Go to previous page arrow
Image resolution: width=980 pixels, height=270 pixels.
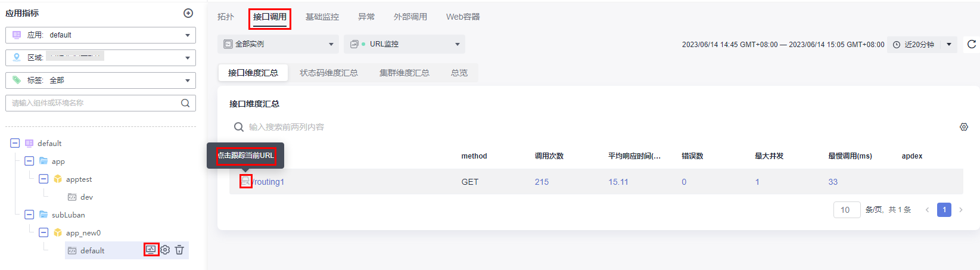pyautogui.click(x=927, y=210)
